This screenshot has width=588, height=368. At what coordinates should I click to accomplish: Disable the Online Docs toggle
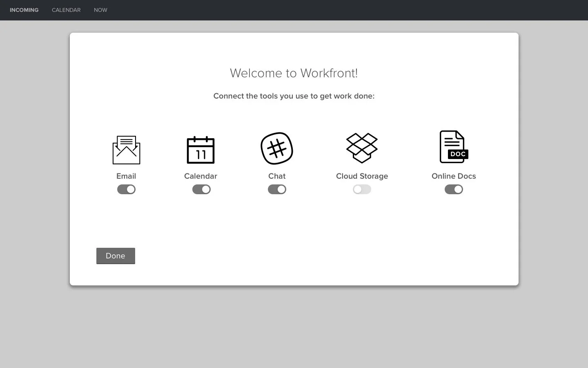(x=454, y=189)
